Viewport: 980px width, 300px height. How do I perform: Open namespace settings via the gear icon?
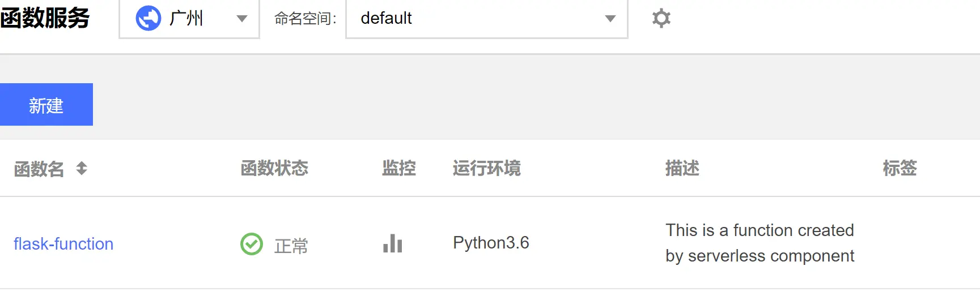[x=661, y=18]
